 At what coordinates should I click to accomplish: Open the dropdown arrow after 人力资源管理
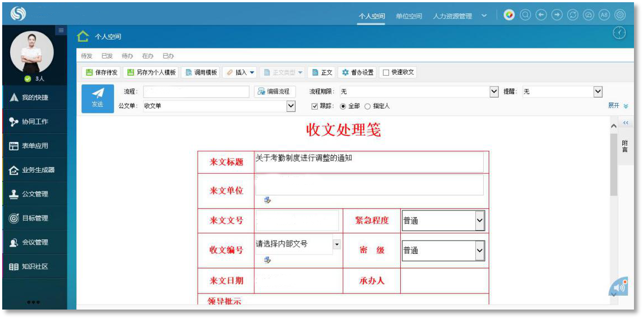pos(484,16)
